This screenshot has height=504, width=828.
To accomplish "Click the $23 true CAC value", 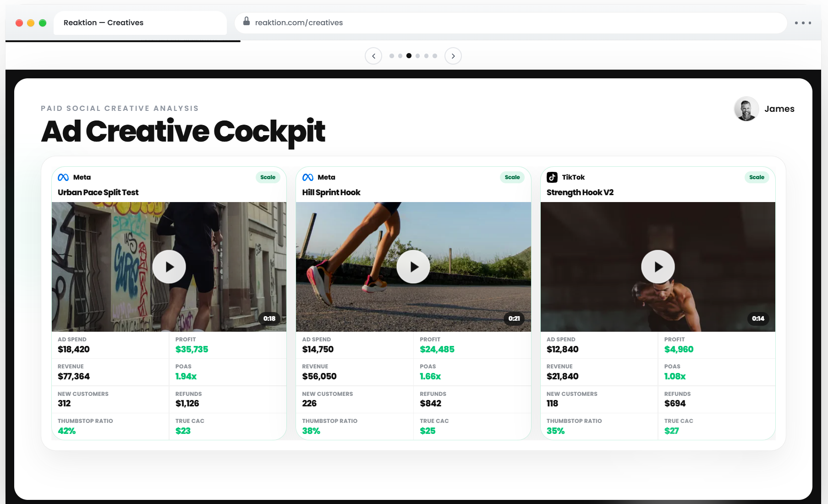I will tap(183, 431).
